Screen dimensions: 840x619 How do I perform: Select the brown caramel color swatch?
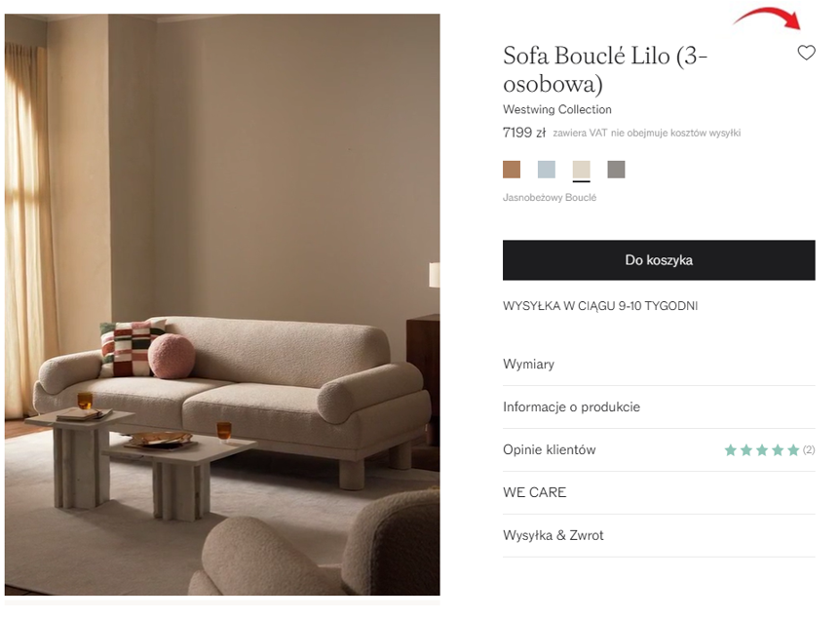tap(511, 170)
